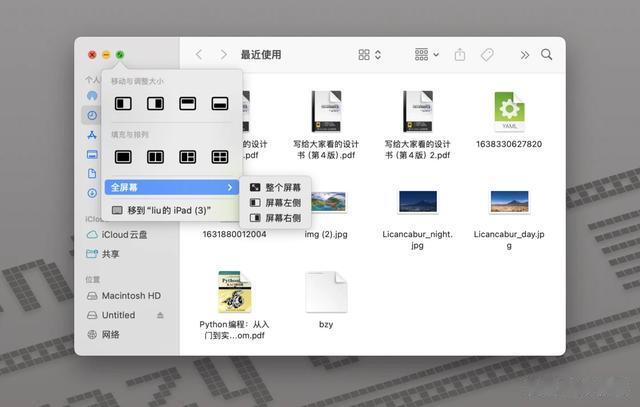This screenshot has width=640, height=407.
Task: Choose the left-and-quarters arrangement icon
Action: 187,157
